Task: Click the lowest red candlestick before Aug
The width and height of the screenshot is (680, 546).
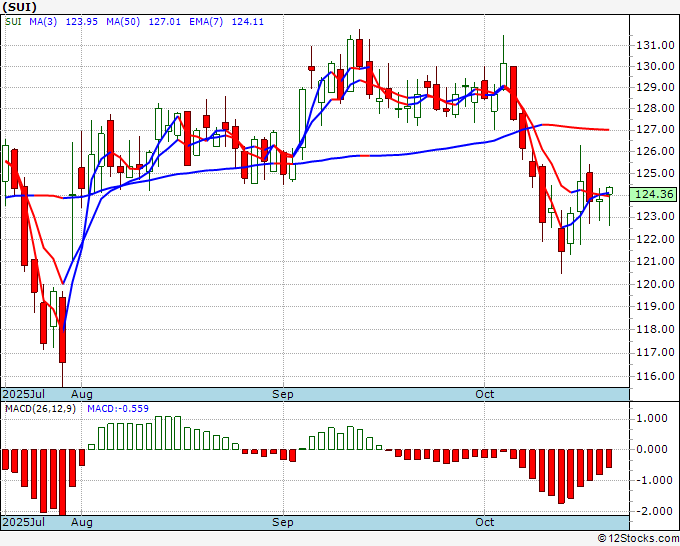Action: coord(62,330)
